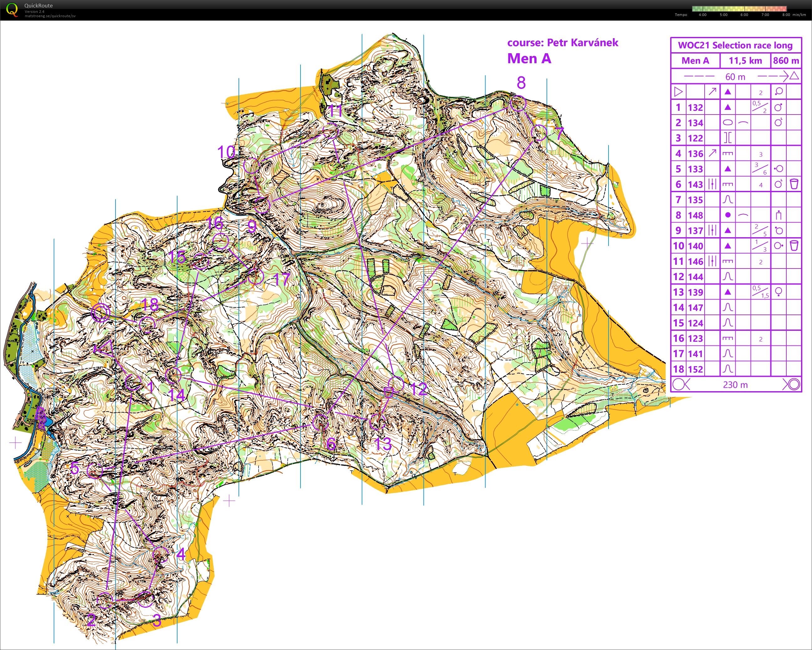Select the 'WOC21 Selection race long' header
This screenshot has width=812, height=650.
tap(735, 45)
